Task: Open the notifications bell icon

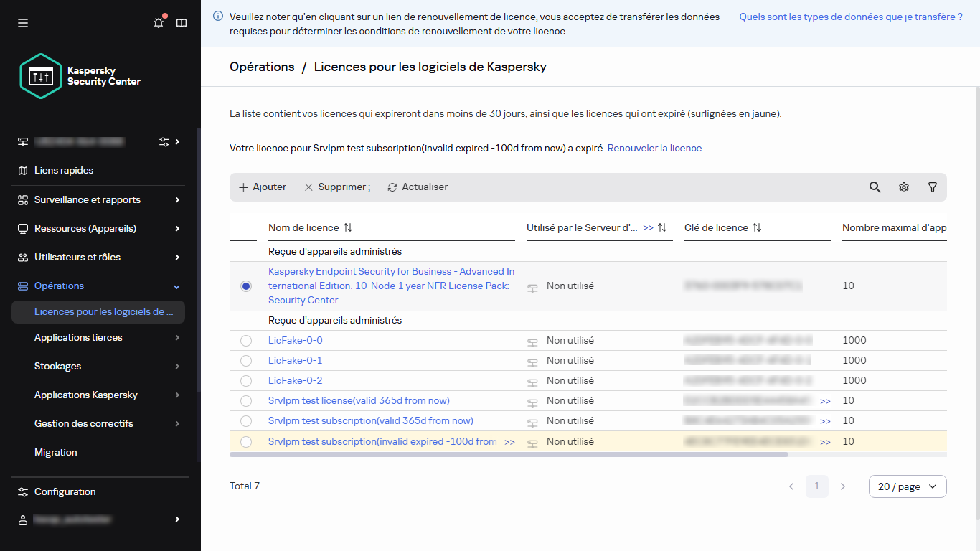Action: (159, 23)
